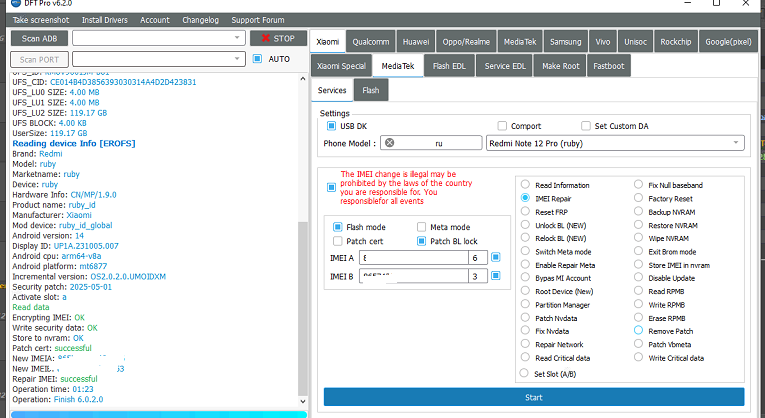Screen dimensions: 765x418
Task: Choose the Reset FRP option
Action: [525, 211]
